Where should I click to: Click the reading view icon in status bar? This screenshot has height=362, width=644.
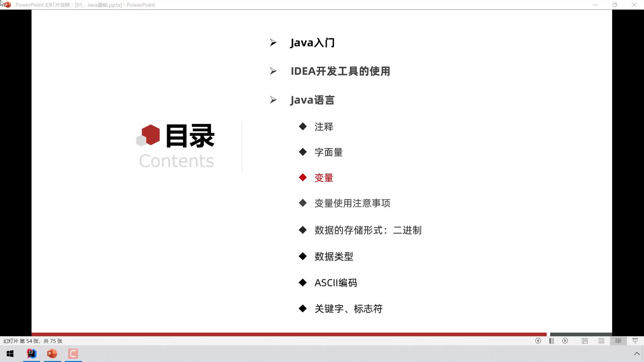[619, 341]
